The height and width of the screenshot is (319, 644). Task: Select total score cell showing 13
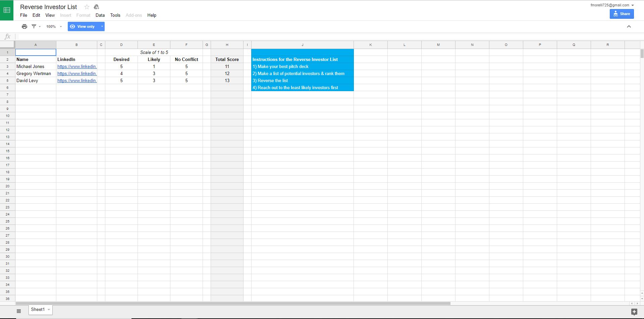227,80
